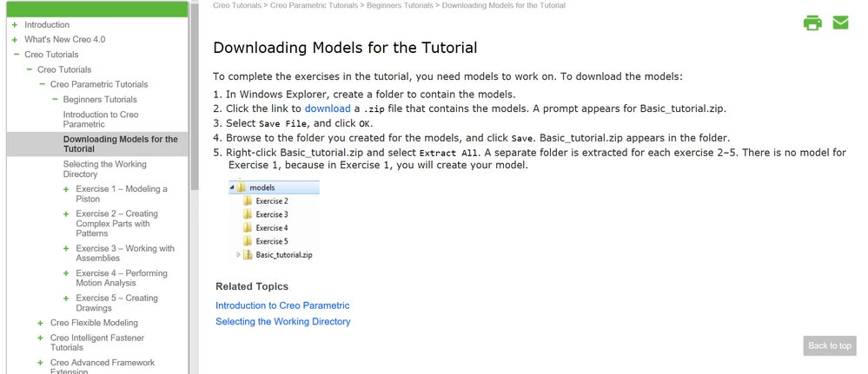Open What's New Creo 4.0 topic
Viewport: 868px width, 374px height.
(x=65, y=40)
